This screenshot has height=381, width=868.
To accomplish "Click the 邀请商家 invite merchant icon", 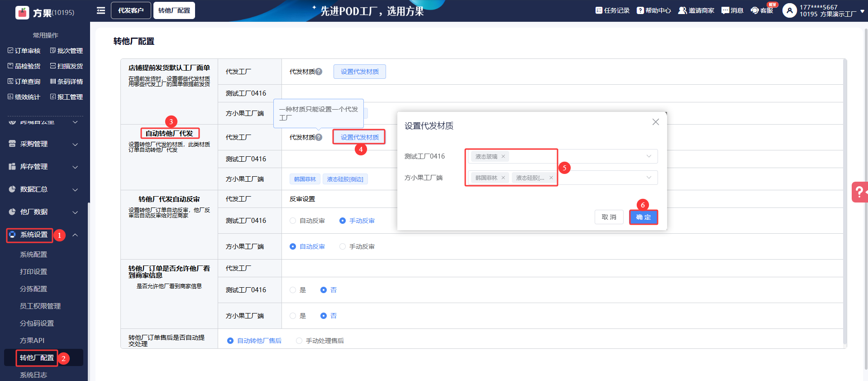I will click(682, 10).
